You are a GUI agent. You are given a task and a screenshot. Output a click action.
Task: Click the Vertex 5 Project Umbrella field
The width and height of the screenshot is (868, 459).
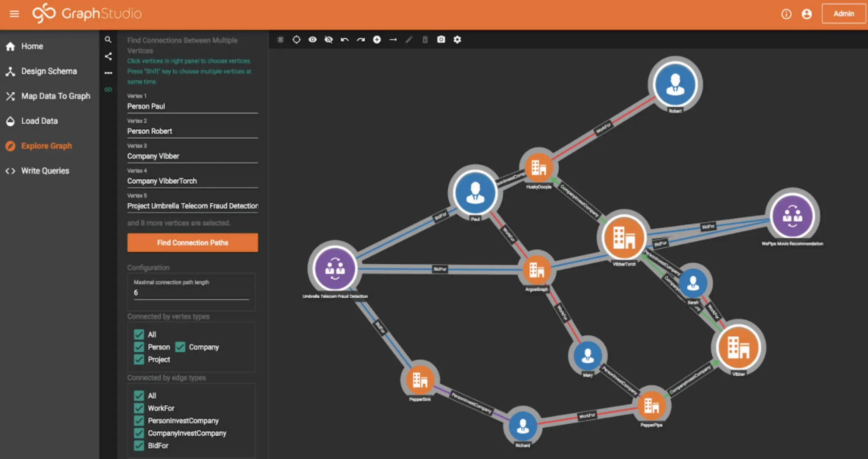192,206
